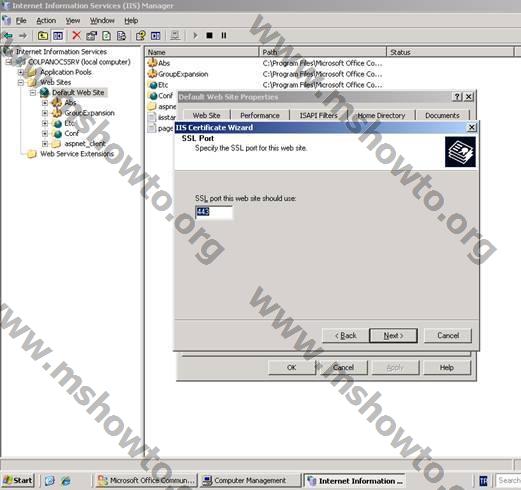This screenshot has height=490, width=521.
Task: Click the SSL port input field
Action: pyautogui.click(x=214, y=212)
